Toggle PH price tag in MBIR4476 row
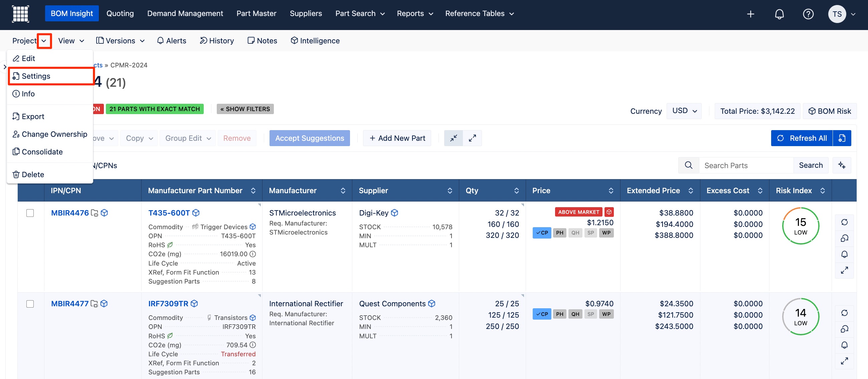This screenshot has width=868, height=379. (560, 233)
